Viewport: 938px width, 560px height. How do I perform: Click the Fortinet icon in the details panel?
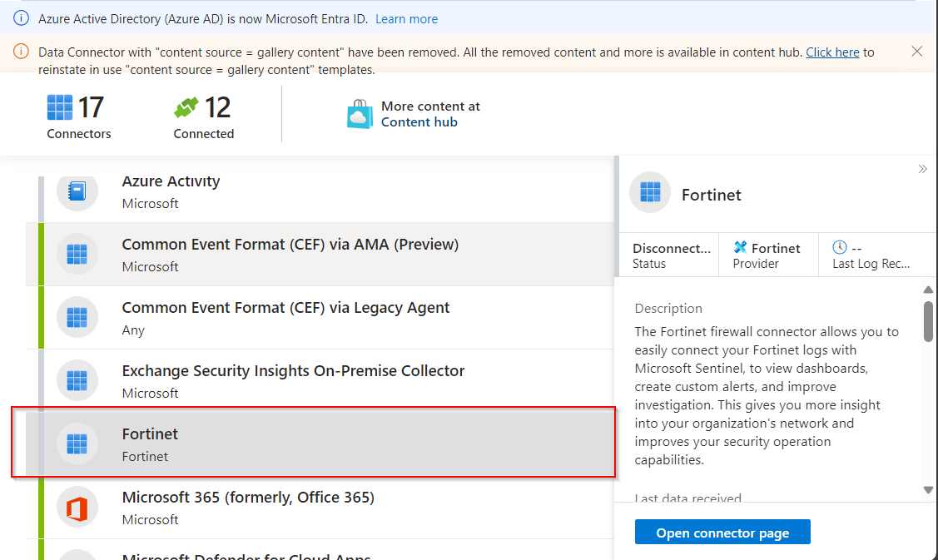pyautogui.click(x=649, y=192)
